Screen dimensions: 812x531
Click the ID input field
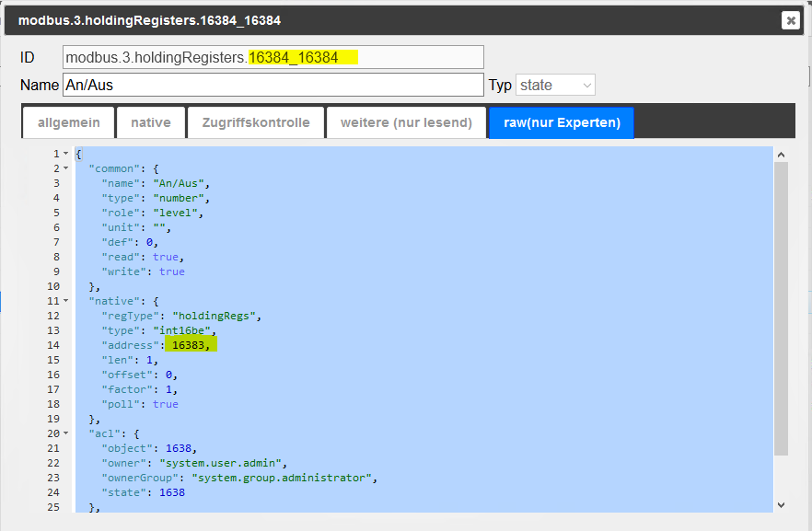pos(273,57)
